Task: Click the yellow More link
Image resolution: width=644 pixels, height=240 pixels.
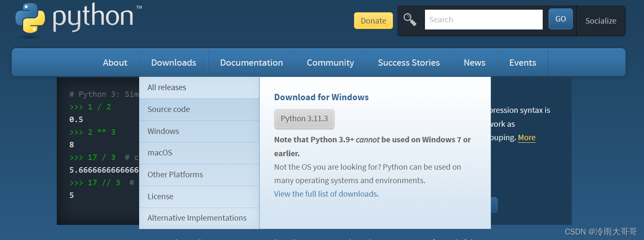Action: coord(526,138)
